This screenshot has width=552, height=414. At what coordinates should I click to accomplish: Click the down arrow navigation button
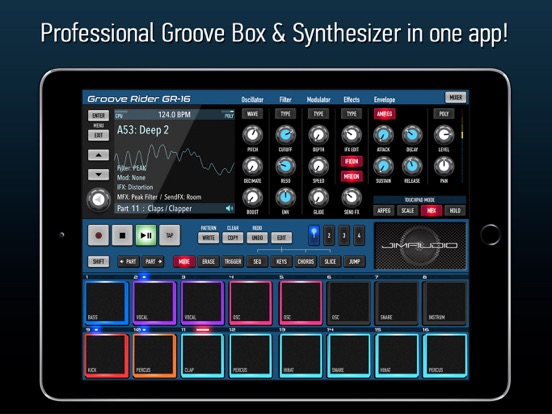[98, 175]
